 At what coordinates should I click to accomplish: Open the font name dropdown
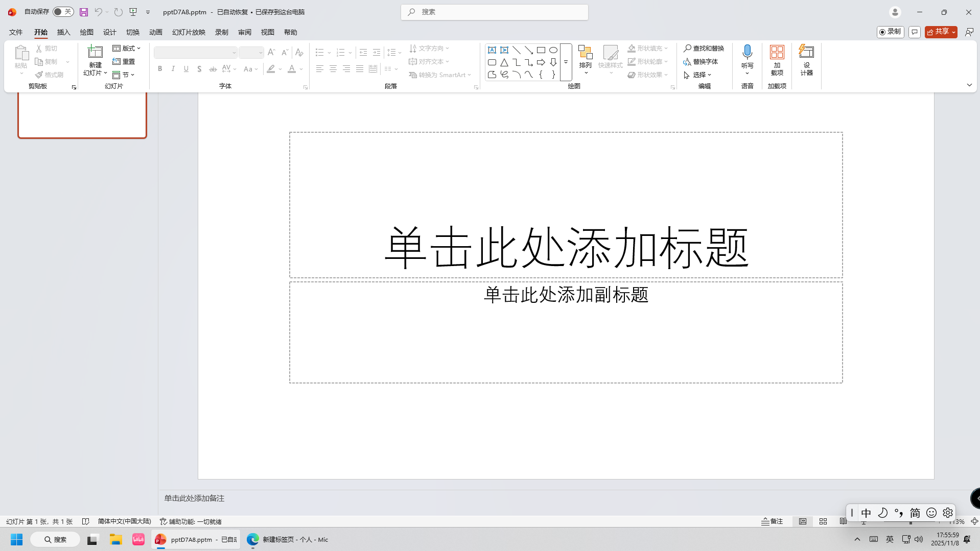(x=234, y=52)
